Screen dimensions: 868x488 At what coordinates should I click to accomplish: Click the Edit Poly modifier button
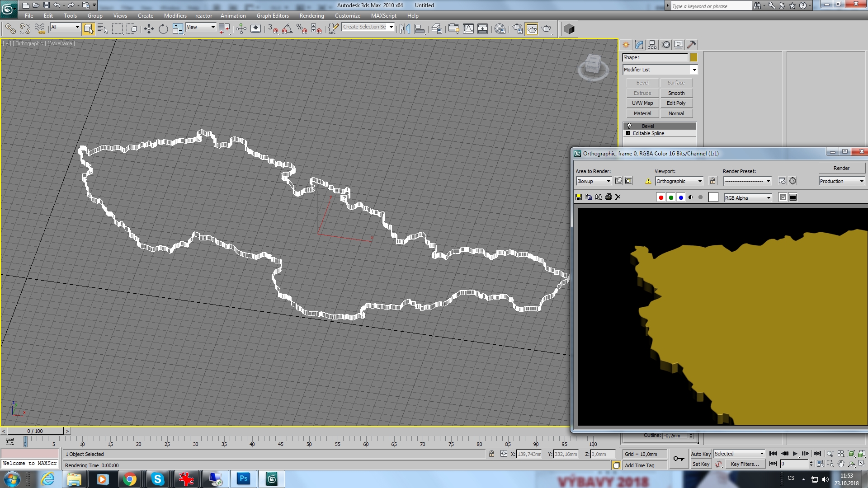coord(676,103)
